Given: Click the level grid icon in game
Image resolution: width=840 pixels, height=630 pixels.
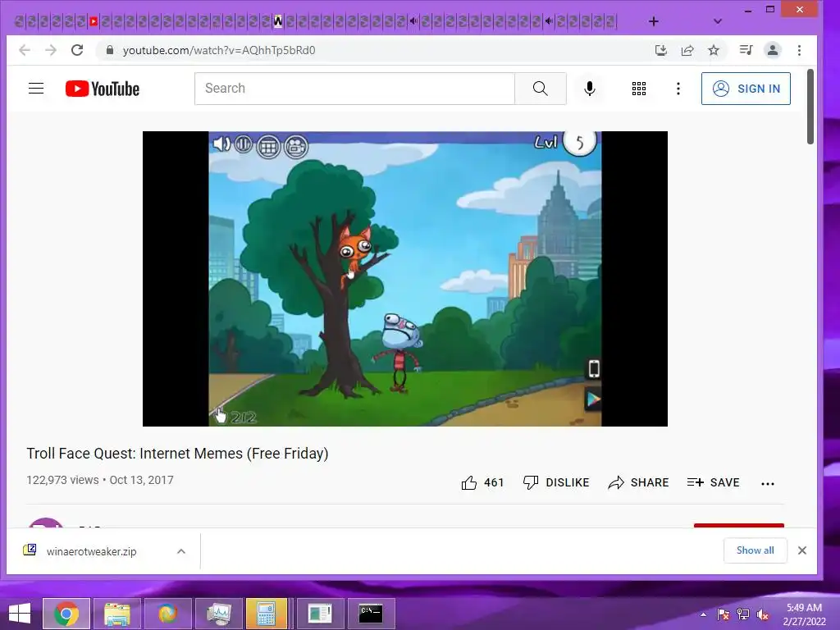Looking at the screenshot, I should (x=268, y=146).
